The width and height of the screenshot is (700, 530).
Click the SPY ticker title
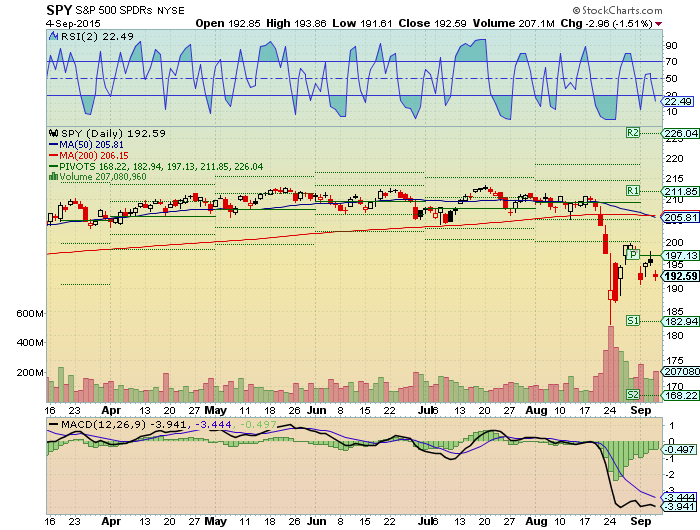click(59, 10)
